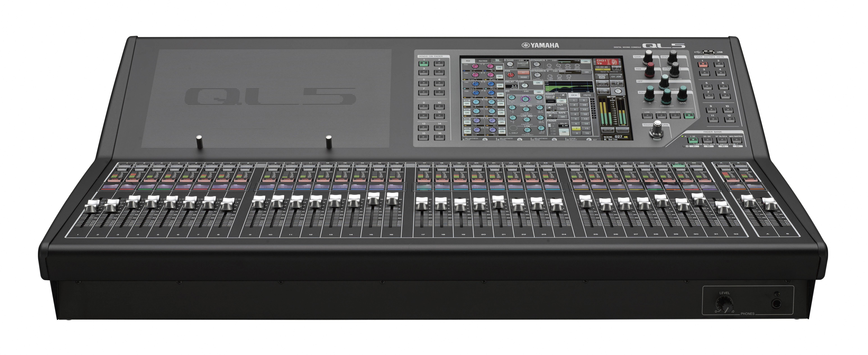868x355 pixels.
Task: Toggle DYNAMICS 2 ON button
Action: pyautogui.click(x=587, y=72)
